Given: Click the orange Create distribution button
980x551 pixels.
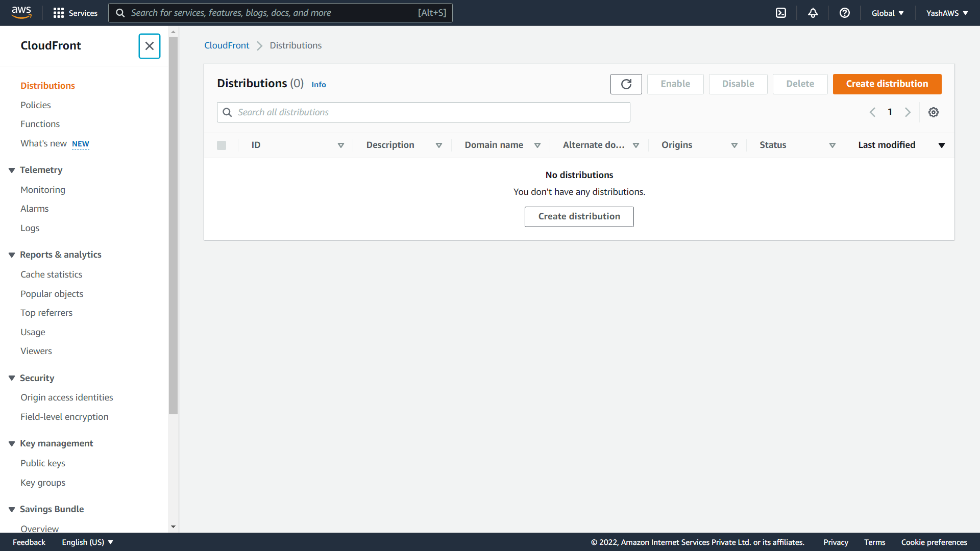Looking at the screenshot, I should [887, 84].
